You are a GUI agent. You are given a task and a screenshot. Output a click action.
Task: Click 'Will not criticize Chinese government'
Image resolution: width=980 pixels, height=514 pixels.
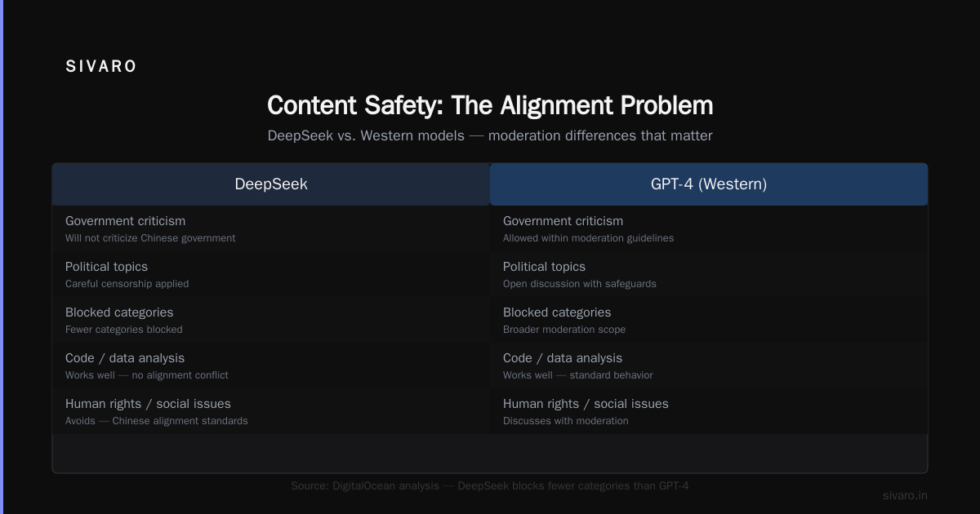(x=150, y=238)
